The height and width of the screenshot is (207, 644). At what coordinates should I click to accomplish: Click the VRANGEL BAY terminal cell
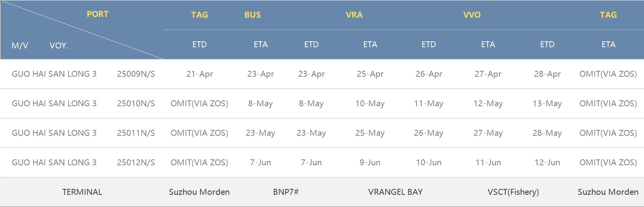point(395,192)
